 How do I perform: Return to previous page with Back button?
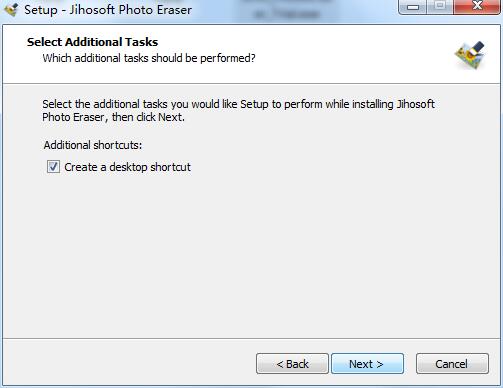[x=292, y=364]
